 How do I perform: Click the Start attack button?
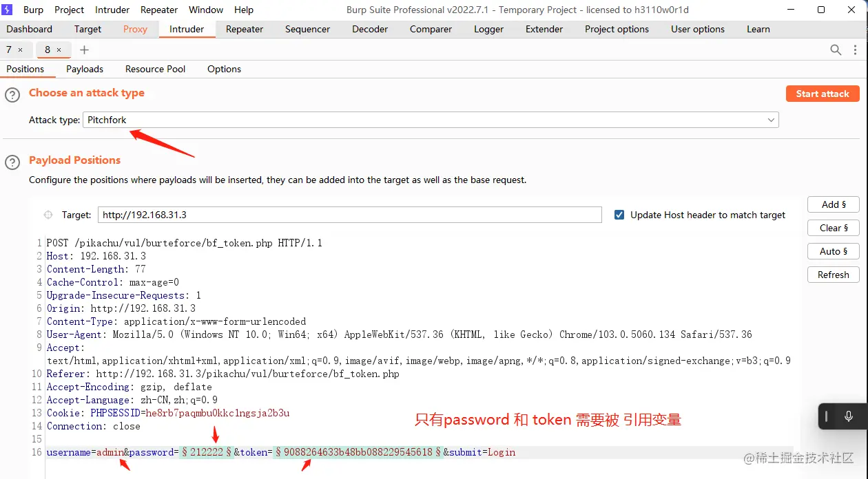click(823, 94)
